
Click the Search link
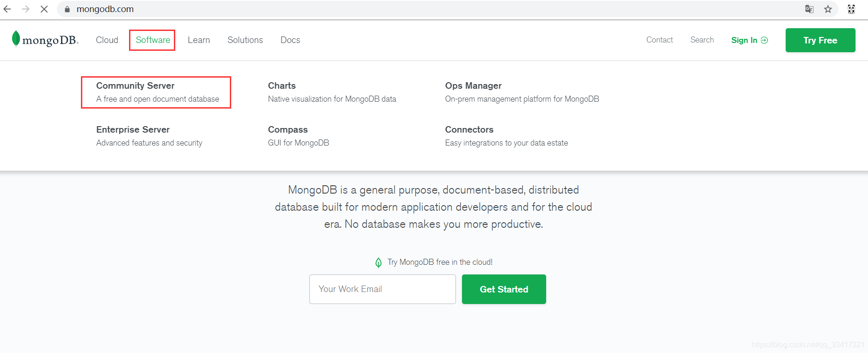(x=702, y=40)
